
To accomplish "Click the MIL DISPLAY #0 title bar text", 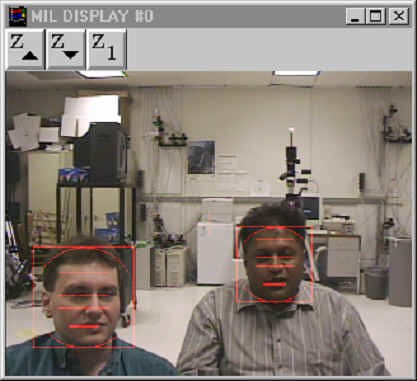I will click(92, 16).
